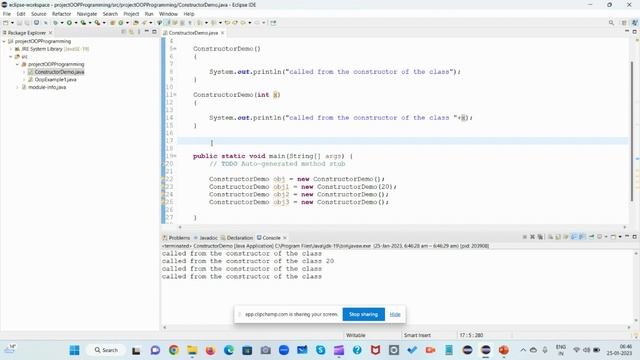This screenshot has width=640, height=360.
Task: Click the External Tools run icon
Action: 98,23
